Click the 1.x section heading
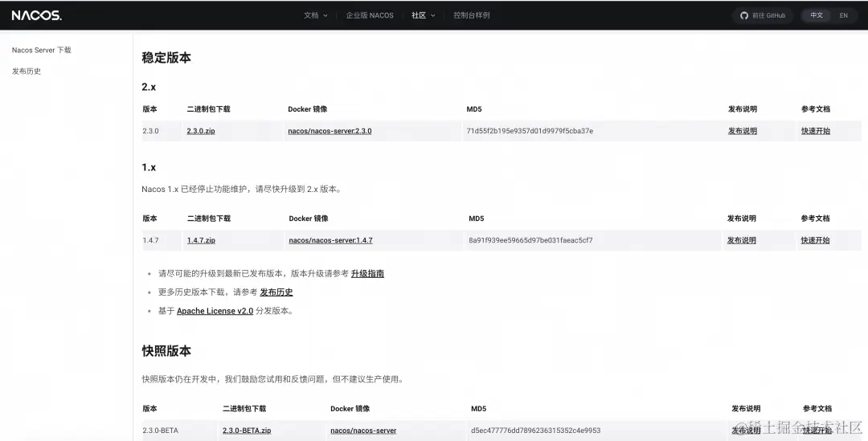868x441 pixels. point(149,167)
